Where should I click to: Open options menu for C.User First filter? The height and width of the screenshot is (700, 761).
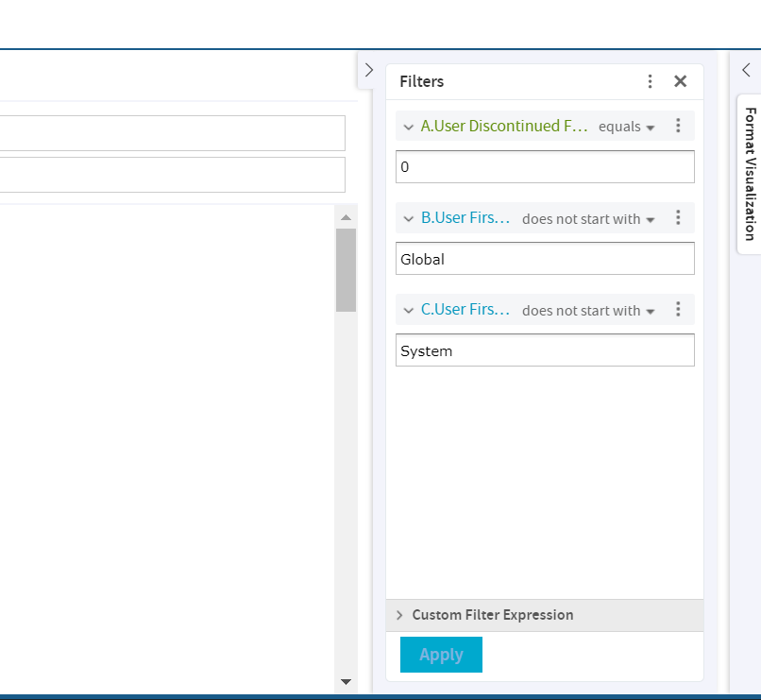point(678,310)
